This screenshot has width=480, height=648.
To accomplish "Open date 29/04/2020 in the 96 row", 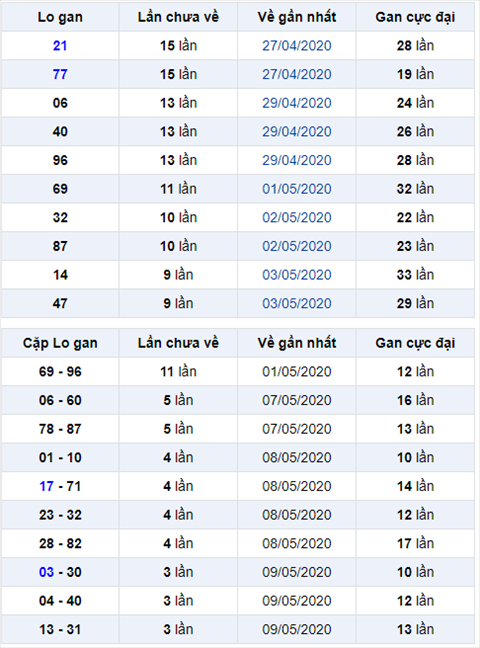I will pos(296,160).
